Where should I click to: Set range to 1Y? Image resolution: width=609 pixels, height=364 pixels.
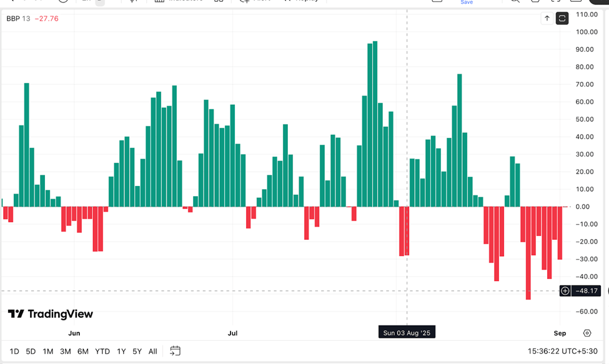pyautogui.click(x=121, y=352)
